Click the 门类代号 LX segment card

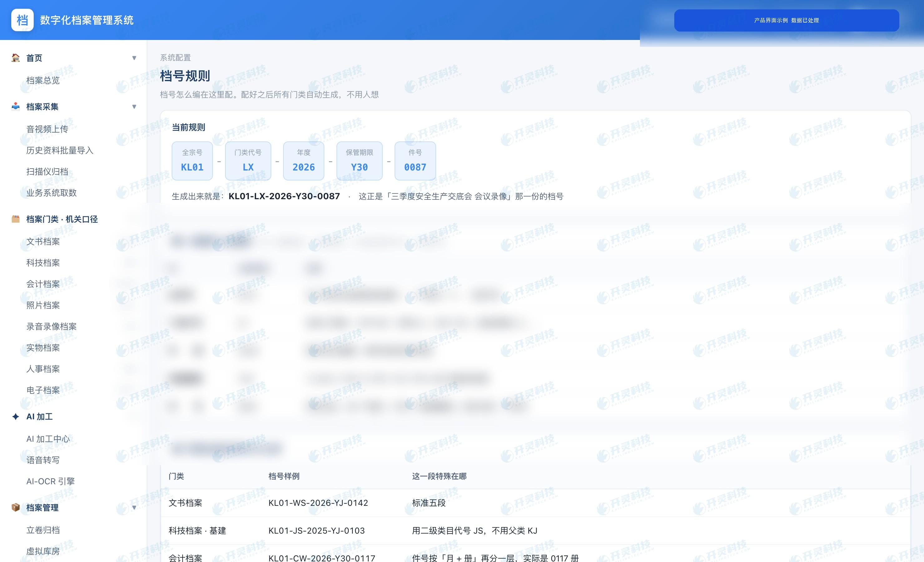[x=248, y=161]
